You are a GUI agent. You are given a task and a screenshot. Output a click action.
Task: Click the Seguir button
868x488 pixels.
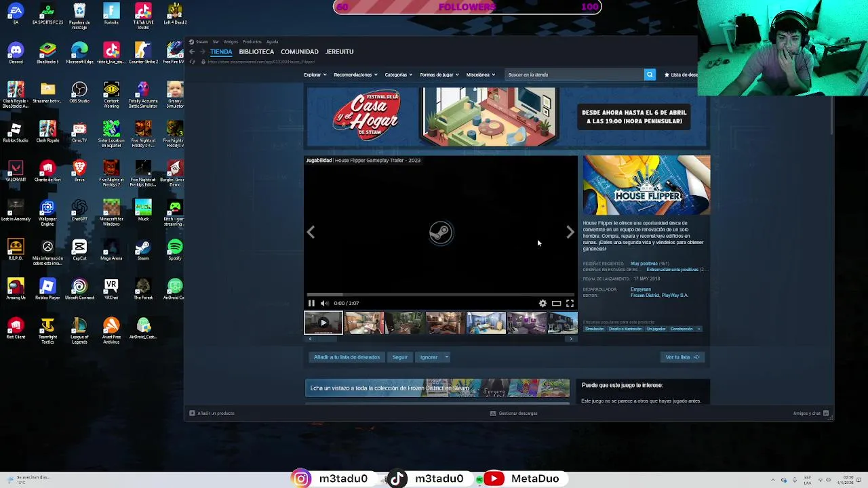pyautogui.click(x=399, y=357)
